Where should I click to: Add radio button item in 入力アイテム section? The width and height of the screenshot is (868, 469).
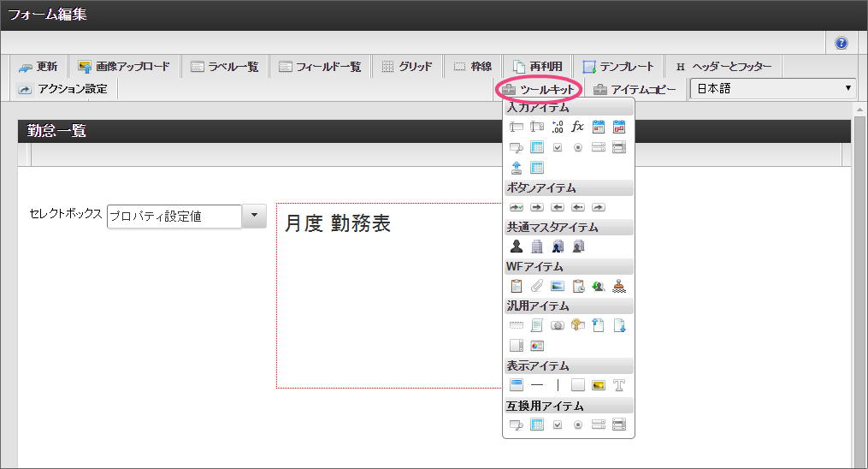pos(578,147)
